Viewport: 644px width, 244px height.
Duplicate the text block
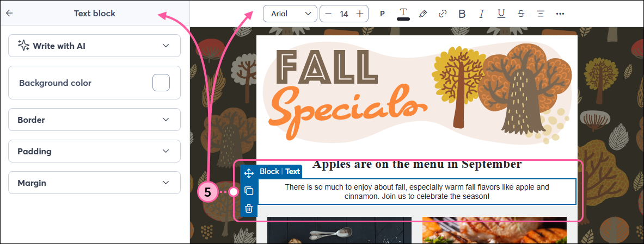point(248,191)
